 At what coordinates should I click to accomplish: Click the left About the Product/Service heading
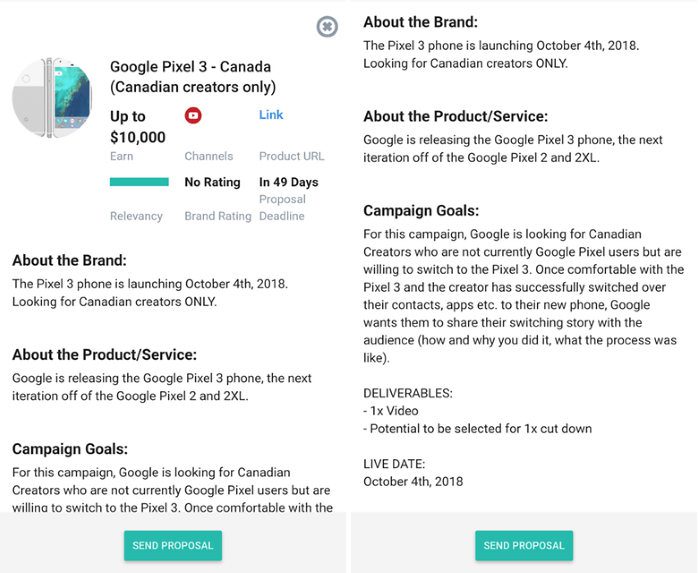104,354
